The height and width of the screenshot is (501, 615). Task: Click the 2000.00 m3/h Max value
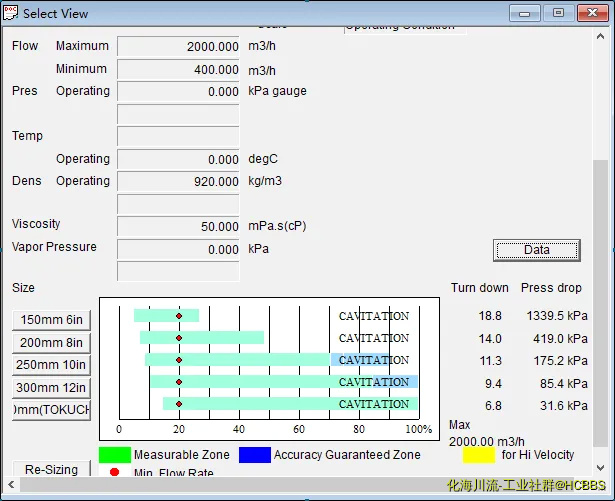(x=487, y=442)
